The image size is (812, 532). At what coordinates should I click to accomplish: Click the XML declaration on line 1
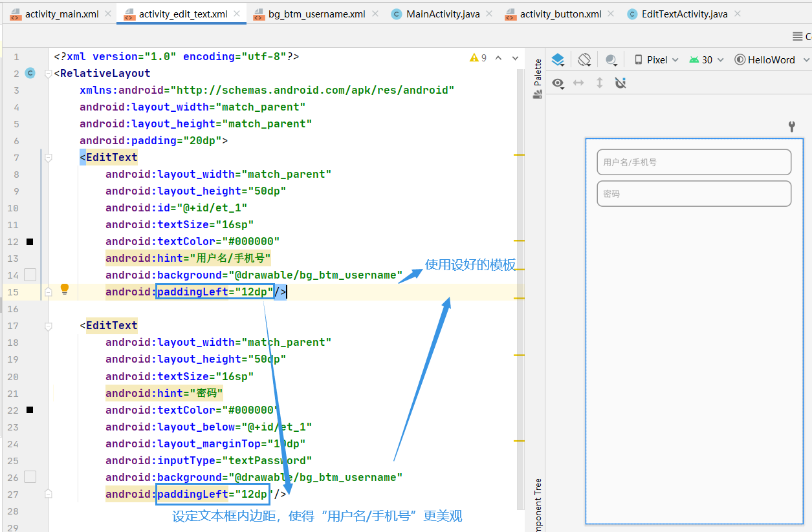pyautogui.click(x=177, y=57)
